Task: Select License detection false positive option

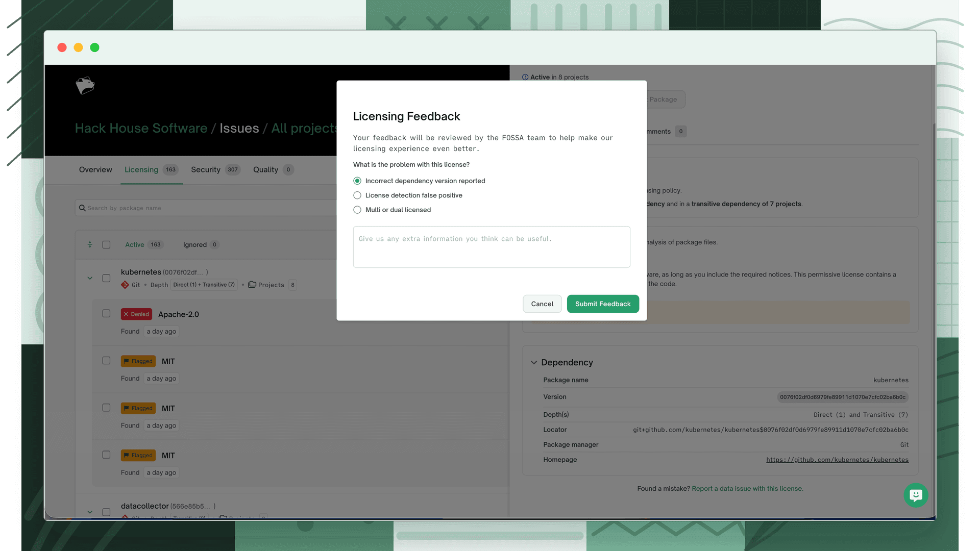Action: point(357,195)
